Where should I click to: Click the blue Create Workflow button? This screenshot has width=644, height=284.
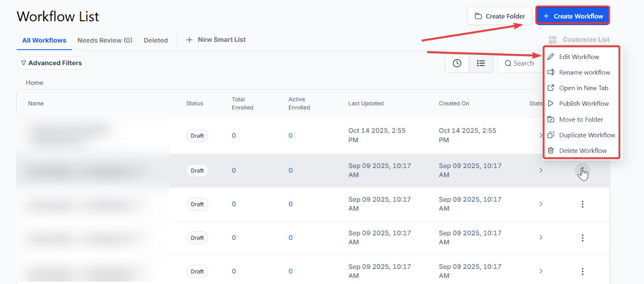pos(573,16)
